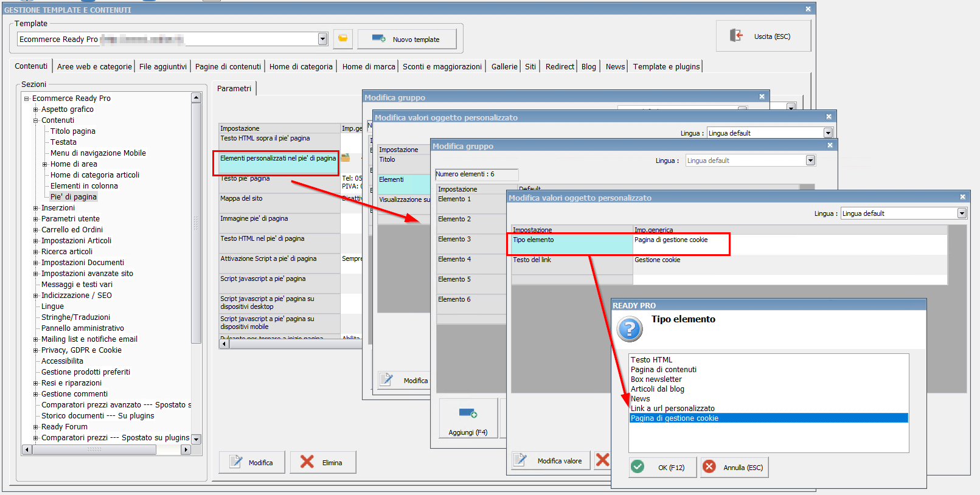Click the Nuovo template plus icon

378,38
